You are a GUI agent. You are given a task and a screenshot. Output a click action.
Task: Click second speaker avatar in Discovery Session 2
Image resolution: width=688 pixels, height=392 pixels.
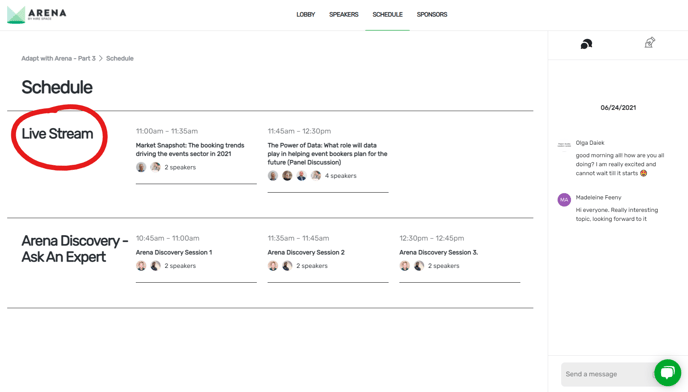[287, 266]
